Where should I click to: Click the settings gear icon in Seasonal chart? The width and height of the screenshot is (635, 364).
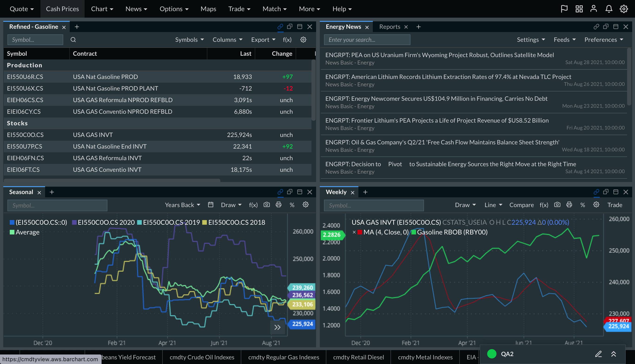305,205
